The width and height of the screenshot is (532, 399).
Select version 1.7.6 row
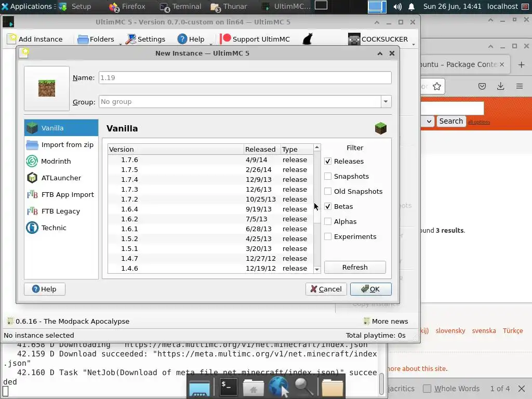210,159
